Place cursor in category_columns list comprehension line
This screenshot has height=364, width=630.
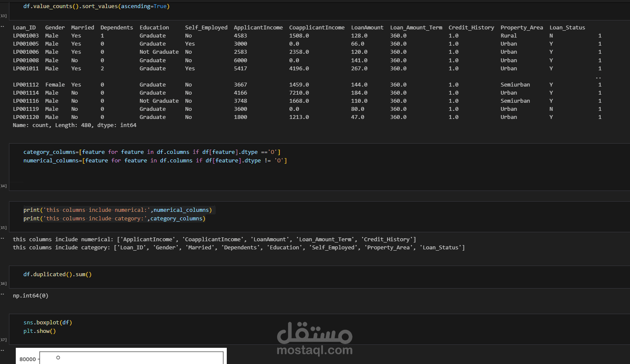(x=152, y=152)
